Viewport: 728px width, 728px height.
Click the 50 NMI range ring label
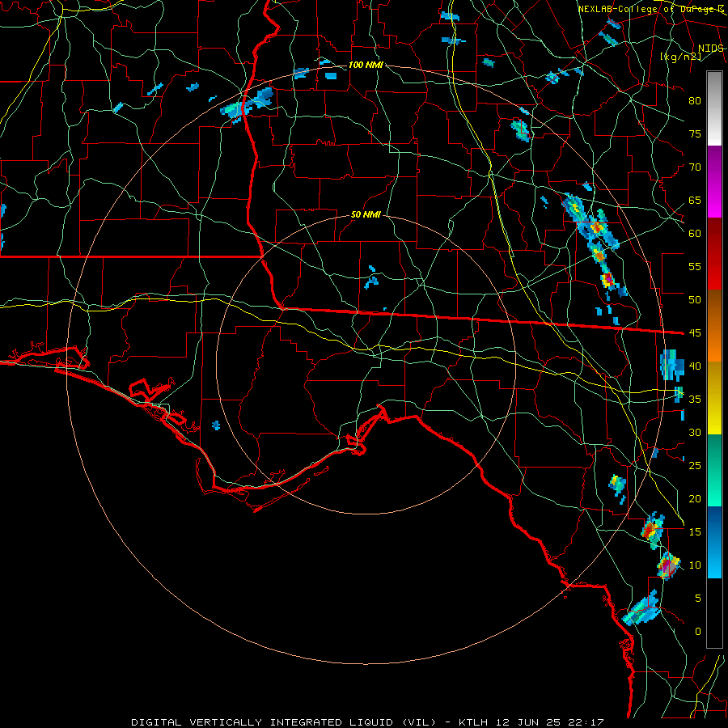tap(366, 215)
